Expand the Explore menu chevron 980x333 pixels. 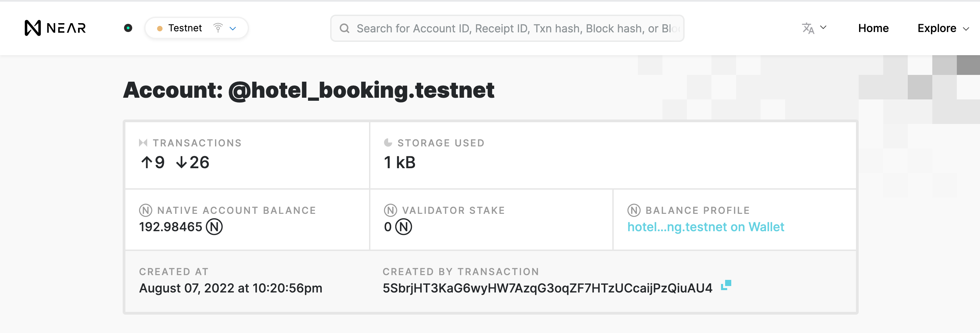click(966, 29)
